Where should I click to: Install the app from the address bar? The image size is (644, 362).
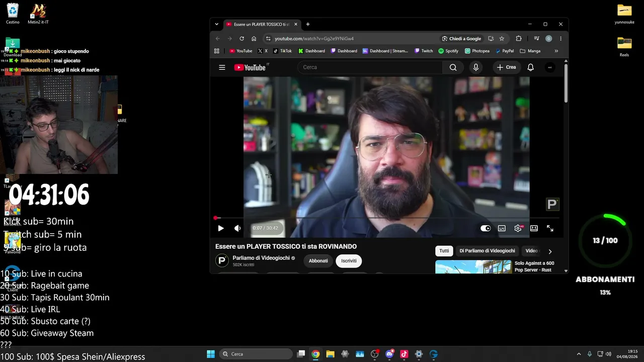pos(491,39)
